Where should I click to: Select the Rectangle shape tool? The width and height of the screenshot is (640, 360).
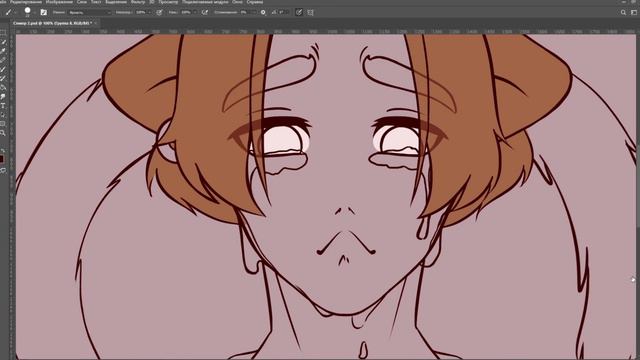click(x=3, y=124)
